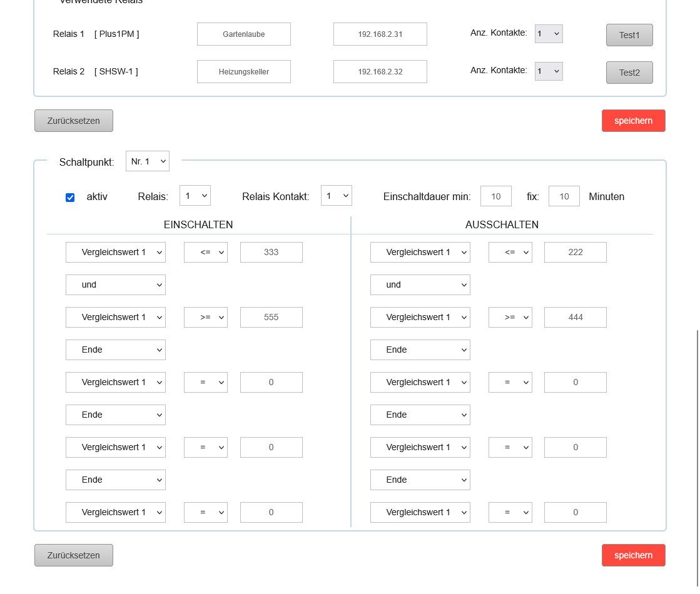Click the AUSSCHALTEN value field 444

[x=575, y=317]
